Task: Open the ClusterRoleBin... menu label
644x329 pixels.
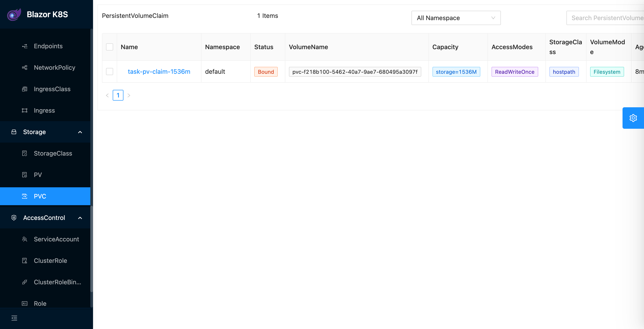Action: 57,282
